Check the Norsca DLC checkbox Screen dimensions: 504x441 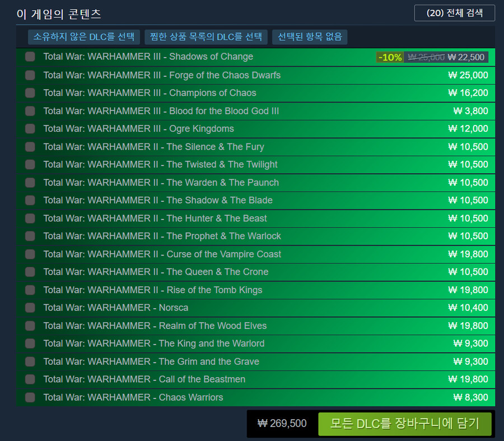pyautogui.click(x=30, y=308)
